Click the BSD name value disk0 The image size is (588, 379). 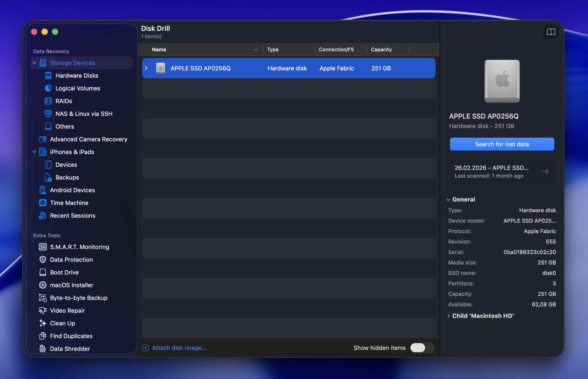tap(549, 273)
